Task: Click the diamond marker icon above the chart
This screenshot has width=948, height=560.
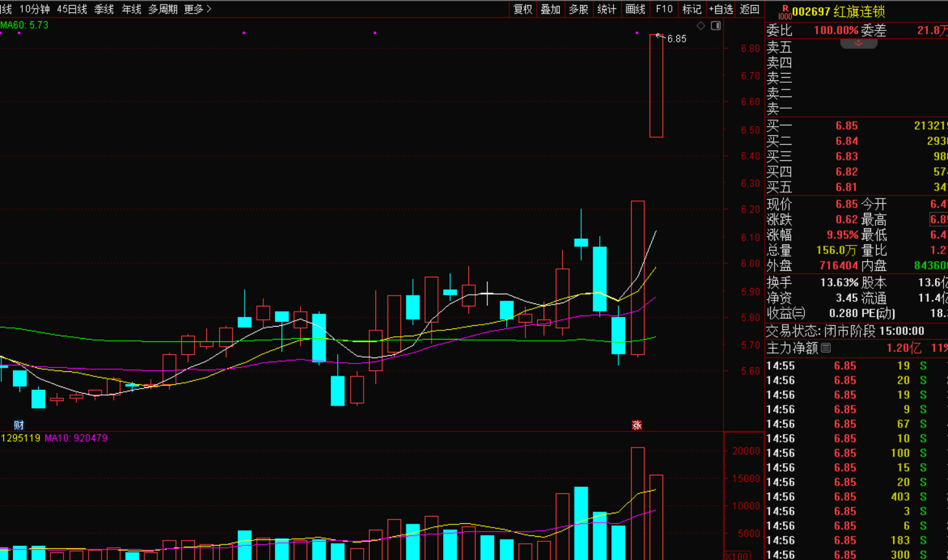Action: tap(701, 26)
